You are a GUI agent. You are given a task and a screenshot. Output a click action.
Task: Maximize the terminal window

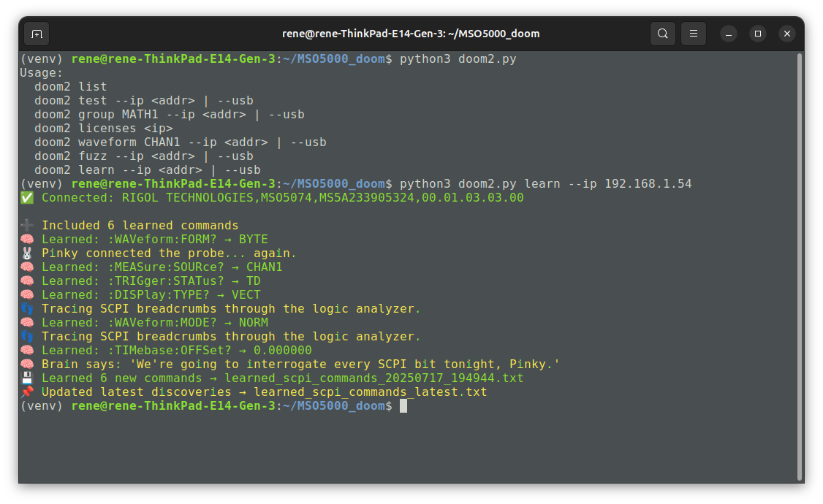tap(758, 34)
